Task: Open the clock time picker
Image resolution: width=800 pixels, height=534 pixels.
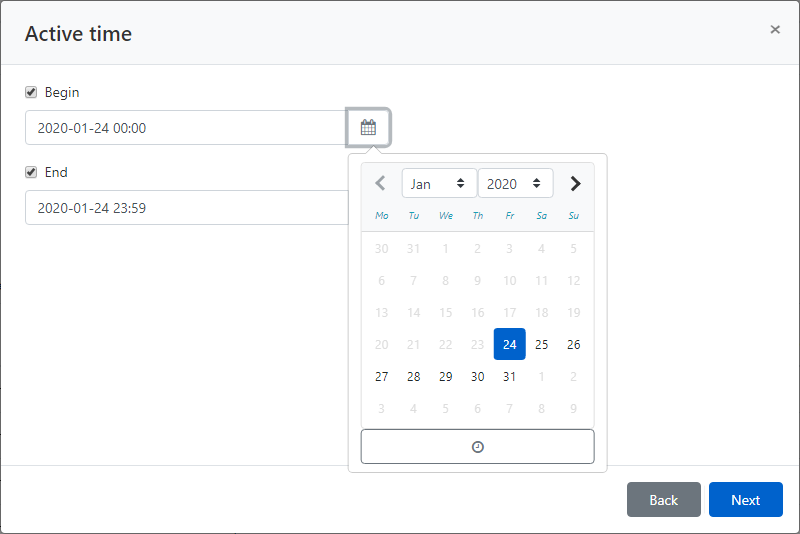Action: pos(477,447)
